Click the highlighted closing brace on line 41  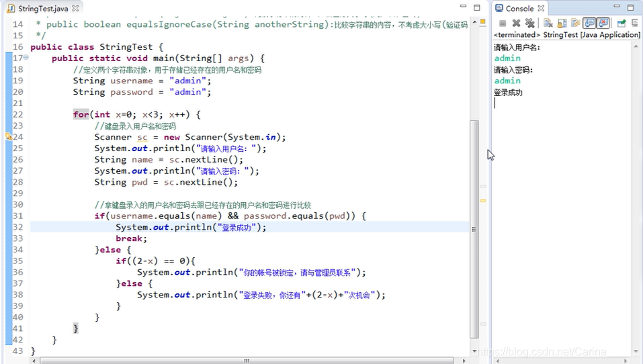pos(75,328)
